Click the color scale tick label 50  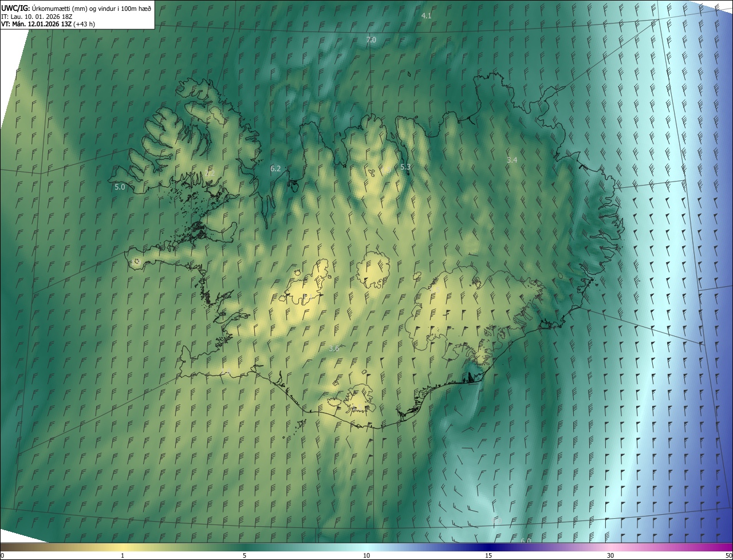pyautogui.click(x=728, y=555)
